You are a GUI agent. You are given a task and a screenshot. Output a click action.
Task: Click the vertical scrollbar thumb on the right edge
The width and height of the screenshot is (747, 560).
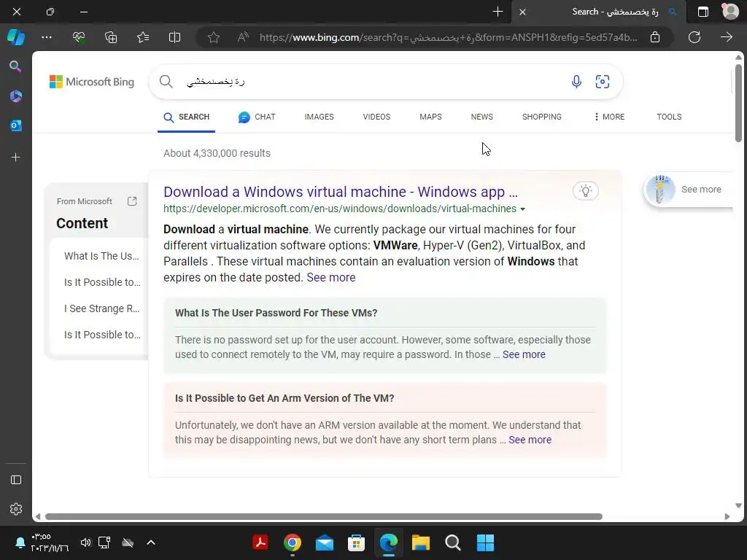pyautogui.click(x=738, y=102)
